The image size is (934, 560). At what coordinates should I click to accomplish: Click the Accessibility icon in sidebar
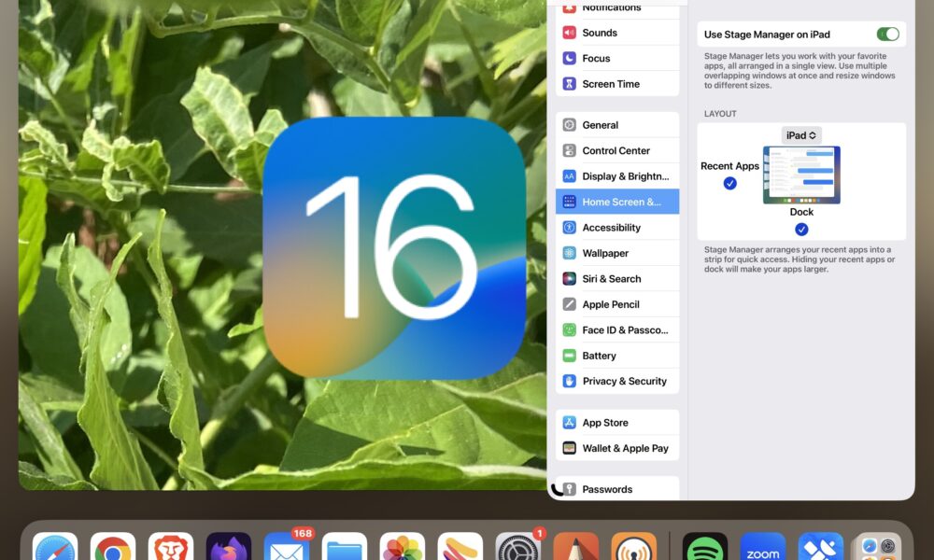pos(570,228)
